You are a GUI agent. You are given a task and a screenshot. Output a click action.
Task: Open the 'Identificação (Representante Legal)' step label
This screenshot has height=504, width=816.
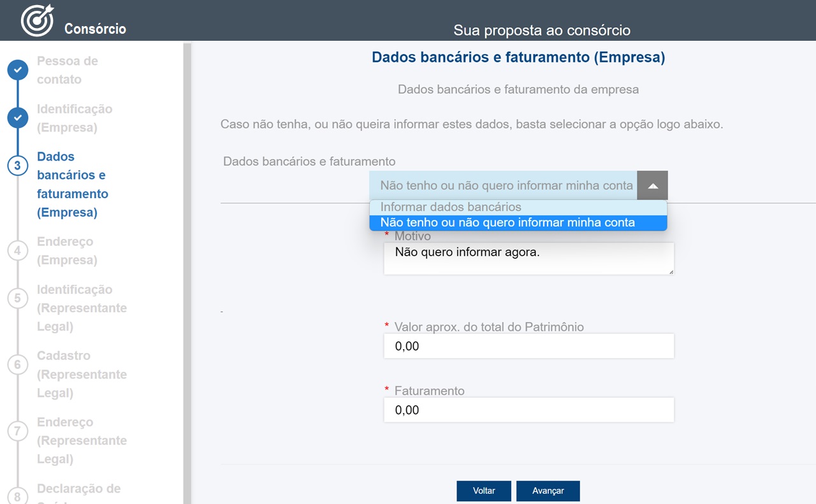82,308
